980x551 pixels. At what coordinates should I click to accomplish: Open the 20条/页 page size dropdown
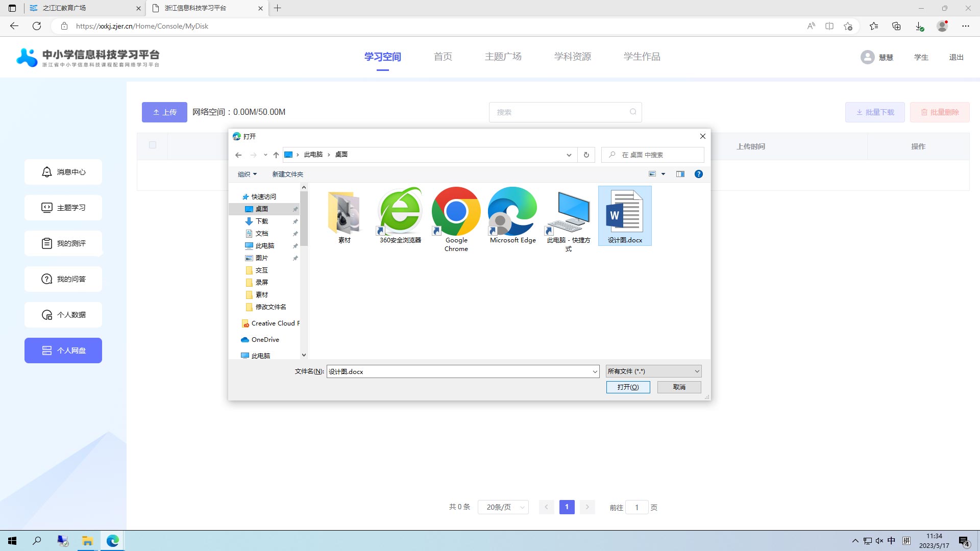coord(503,507)
